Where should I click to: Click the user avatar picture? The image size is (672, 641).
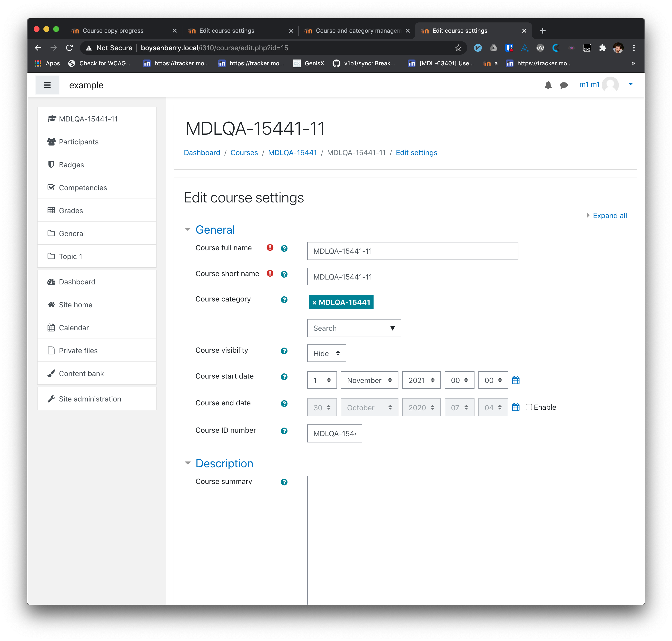click(610, 85)
